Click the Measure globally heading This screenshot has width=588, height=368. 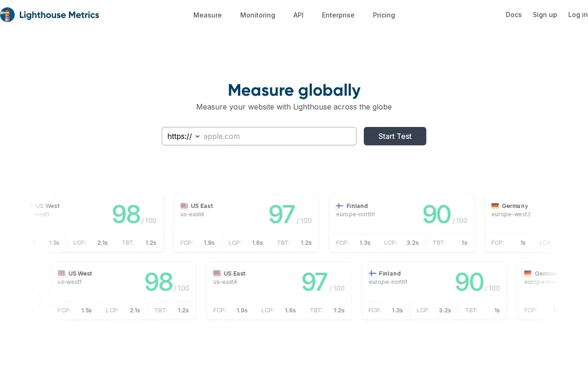[294, 90]
